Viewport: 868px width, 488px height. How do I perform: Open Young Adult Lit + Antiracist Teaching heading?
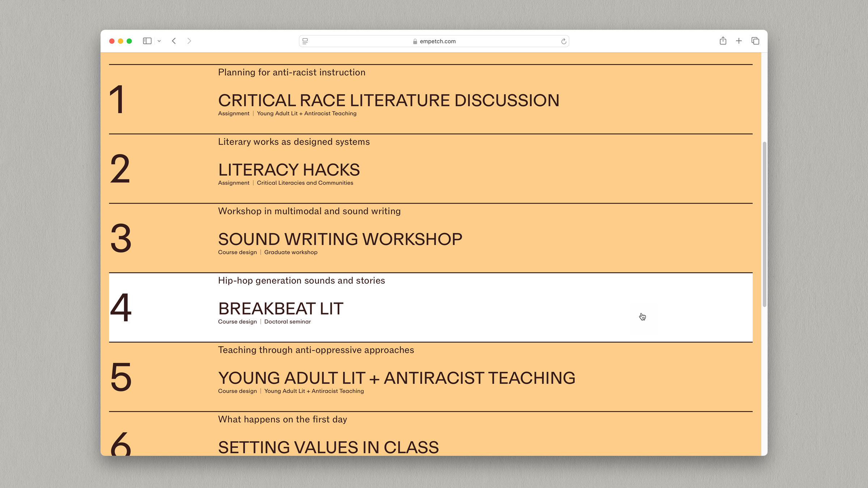(396, 378)
